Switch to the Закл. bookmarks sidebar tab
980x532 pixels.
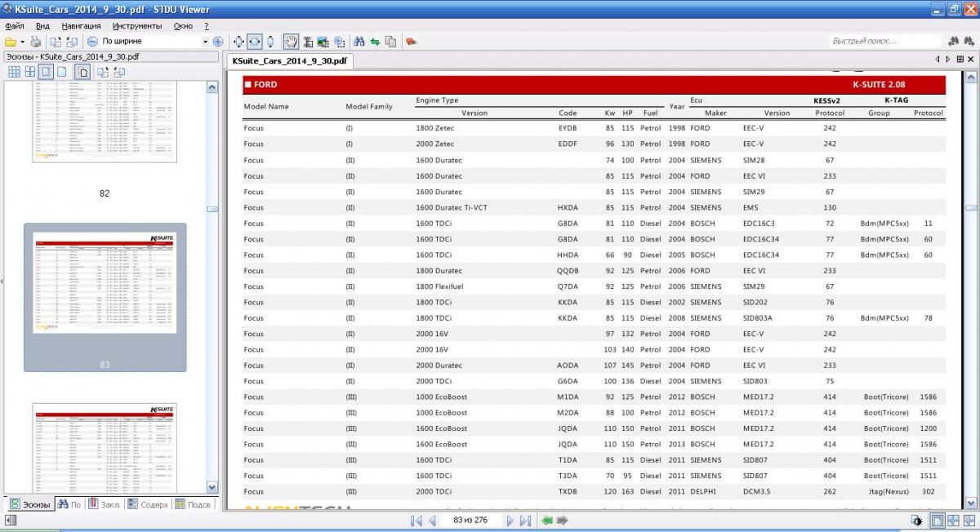tap(104, 504)
